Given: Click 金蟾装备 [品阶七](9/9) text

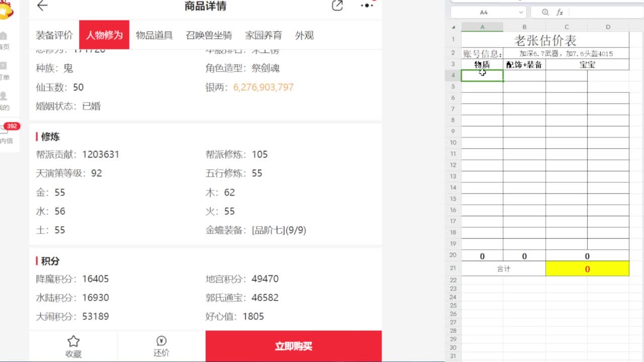Looking at the screenshot, I should point(256,230).
